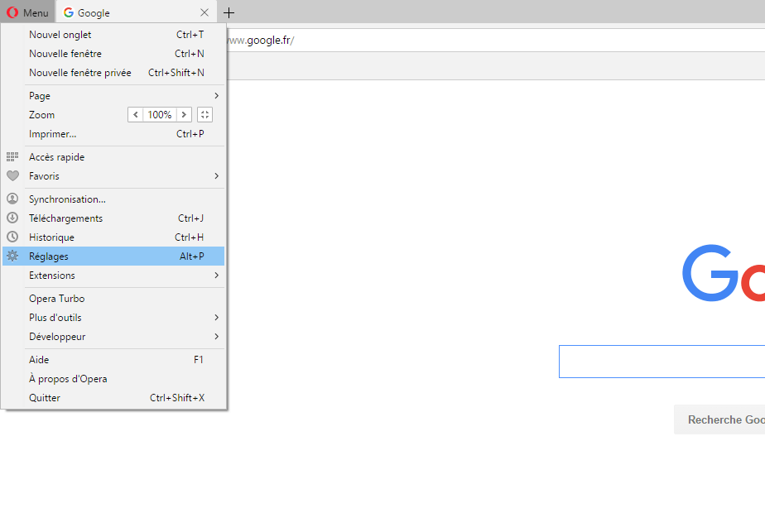Click the Opera logo in Menu button
The width and height of the screenshot is (765, 532).
[12, 12]
